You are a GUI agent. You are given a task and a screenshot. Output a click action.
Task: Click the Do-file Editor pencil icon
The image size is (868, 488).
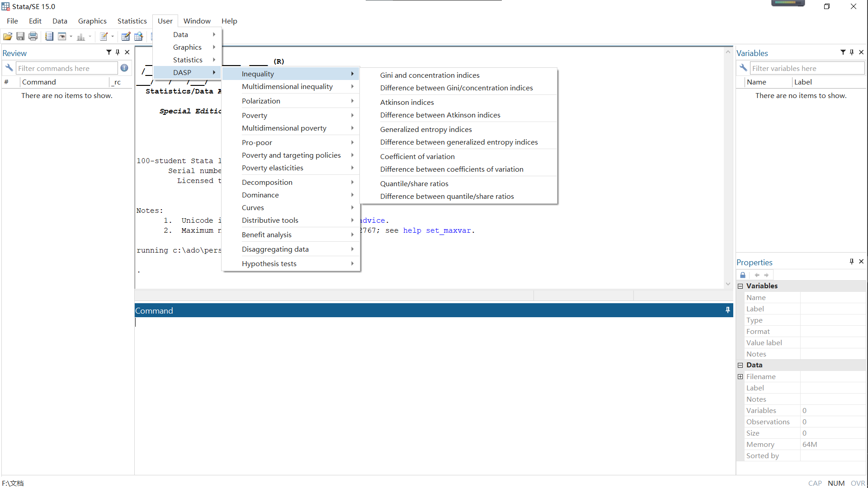point(104,37)
